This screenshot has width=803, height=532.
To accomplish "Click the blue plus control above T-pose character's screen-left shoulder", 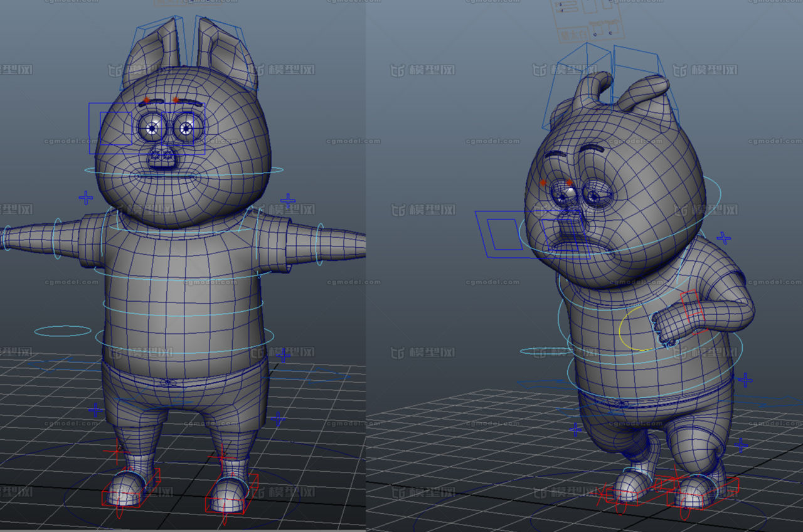I will [x=85, y=198].
